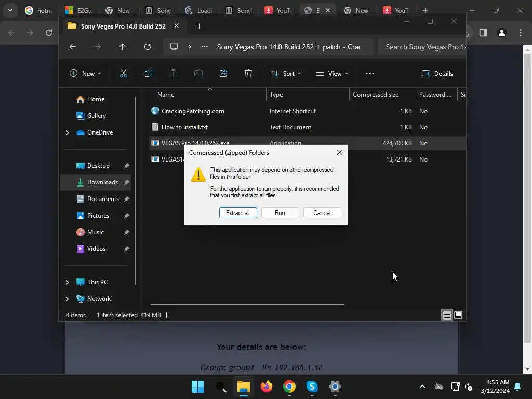Image resolution: width=532 pixels, height=399 pixels.
Task: Toggle the Details pane
Action: pos(437,73)
